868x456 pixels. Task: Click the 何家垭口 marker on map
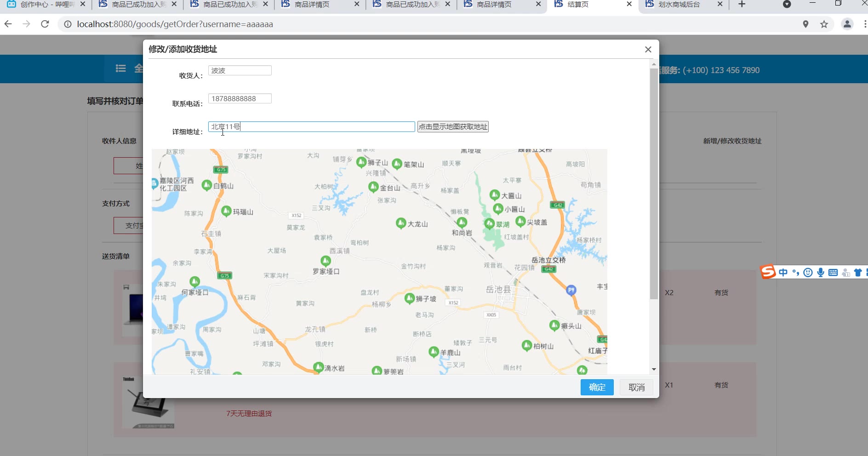(195, 281)
